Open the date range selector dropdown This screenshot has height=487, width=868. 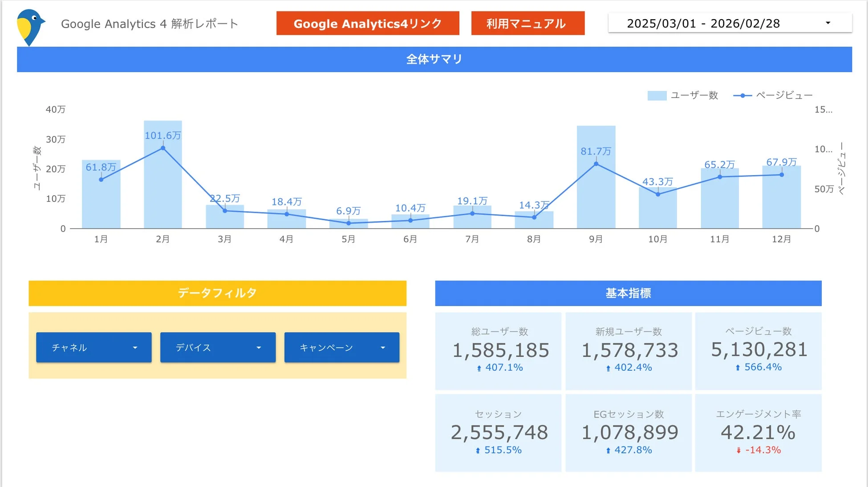pyautogui.click(x=827, y=22)
